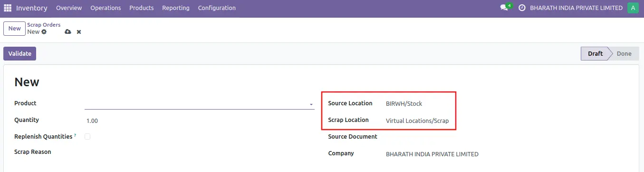Click the Done status stage

[624, 54]
